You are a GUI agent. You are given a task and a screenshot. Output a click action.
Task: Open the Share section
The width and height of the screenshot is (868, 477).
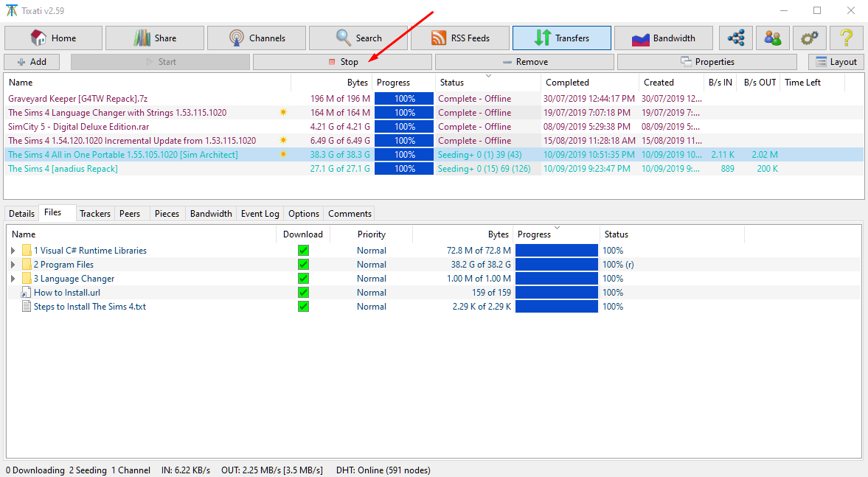tap(155, 38)
